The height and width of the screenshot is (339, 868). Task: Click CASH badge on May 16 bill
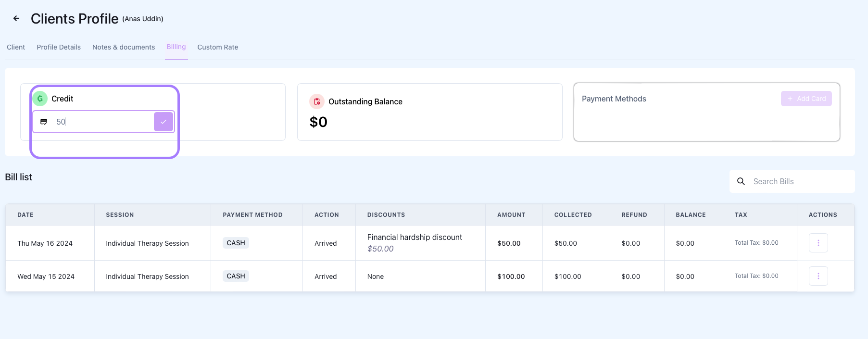(236, 243)
